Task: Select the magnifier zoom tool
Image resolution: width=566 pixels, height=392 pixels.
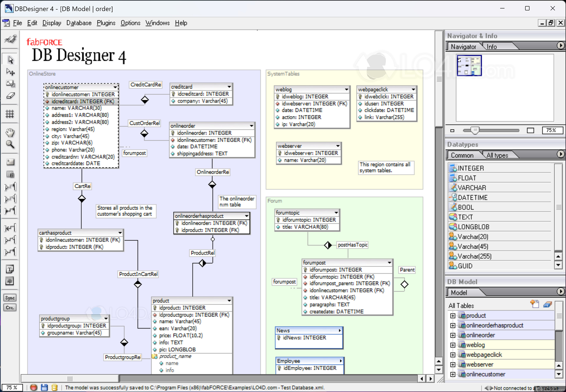Action: (10, 144)
